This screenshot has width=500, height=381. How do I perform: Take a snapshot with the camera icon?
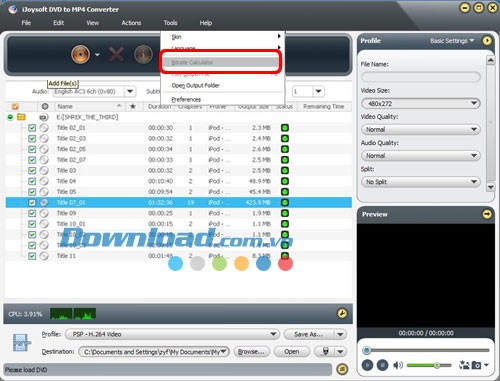click(476, 365)
